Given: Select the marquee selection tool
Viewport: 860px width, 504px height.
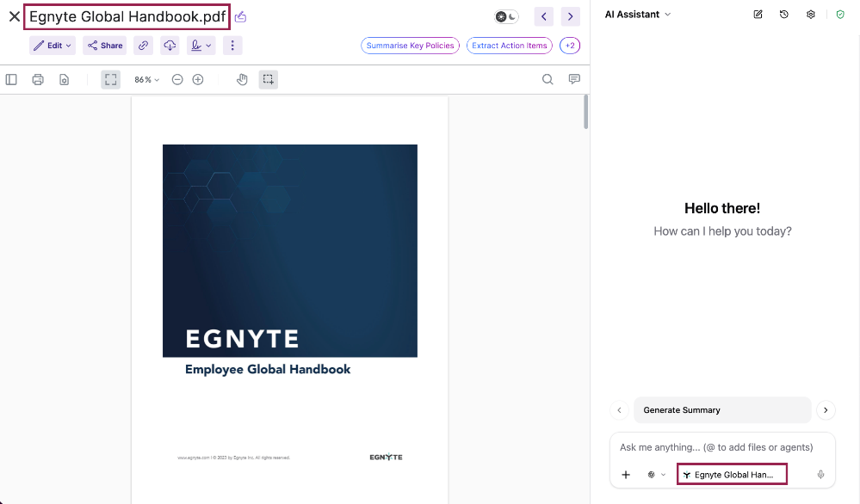Looking at the screenshot, I should 269,79.
